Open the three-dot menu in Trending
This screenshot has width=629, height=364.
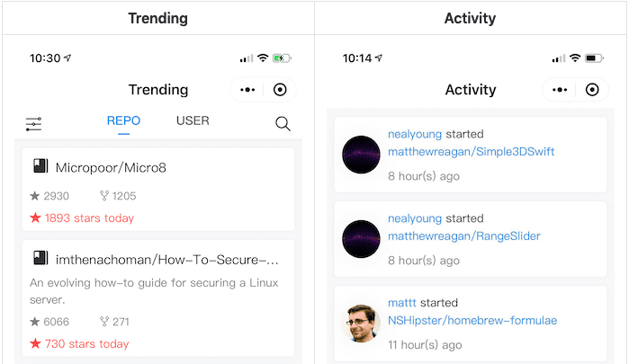pos(247,90)
